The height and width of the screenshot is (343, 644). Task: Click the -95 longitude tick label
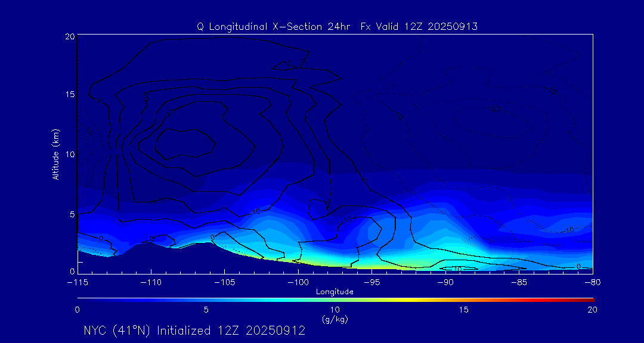pos(371,282)
